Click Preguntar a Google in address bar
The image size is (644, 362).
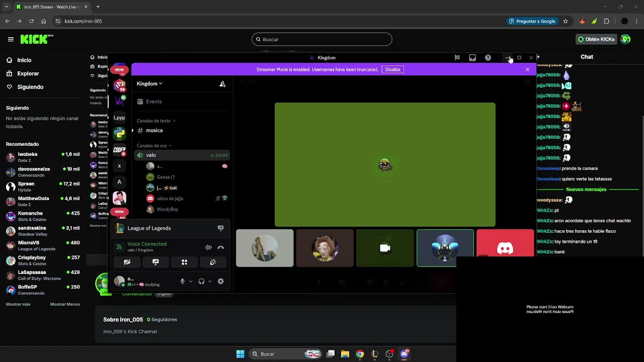532,21
